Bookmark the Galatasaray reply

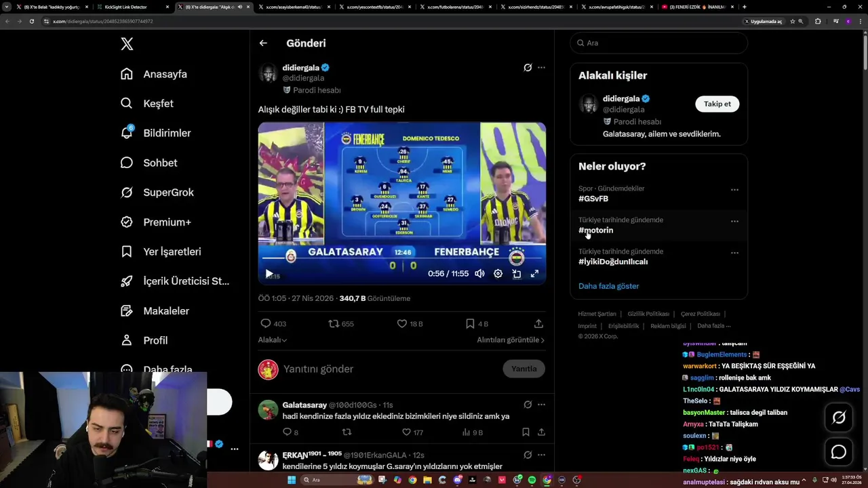click(x=526, y=432)
